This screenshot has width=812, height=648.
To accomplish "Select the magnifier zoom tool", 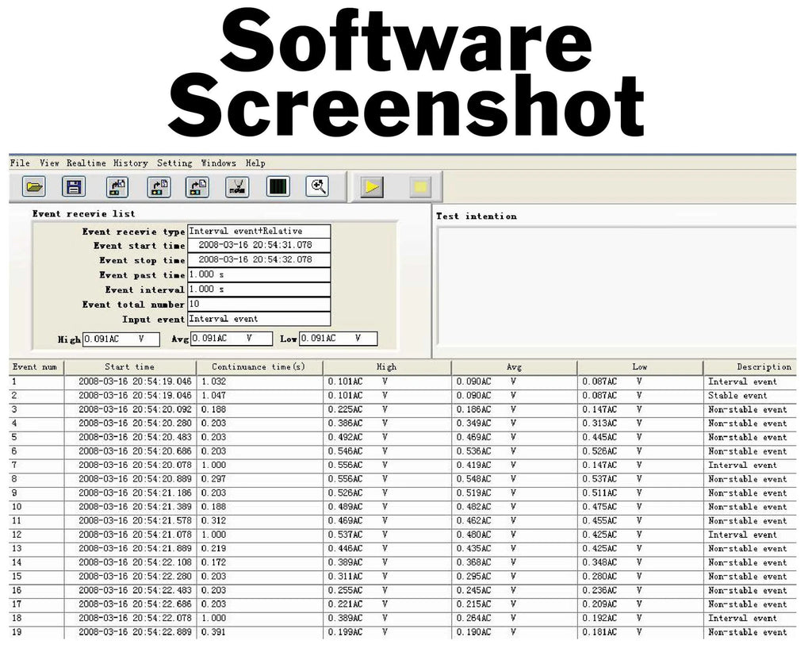I will 317,187.
